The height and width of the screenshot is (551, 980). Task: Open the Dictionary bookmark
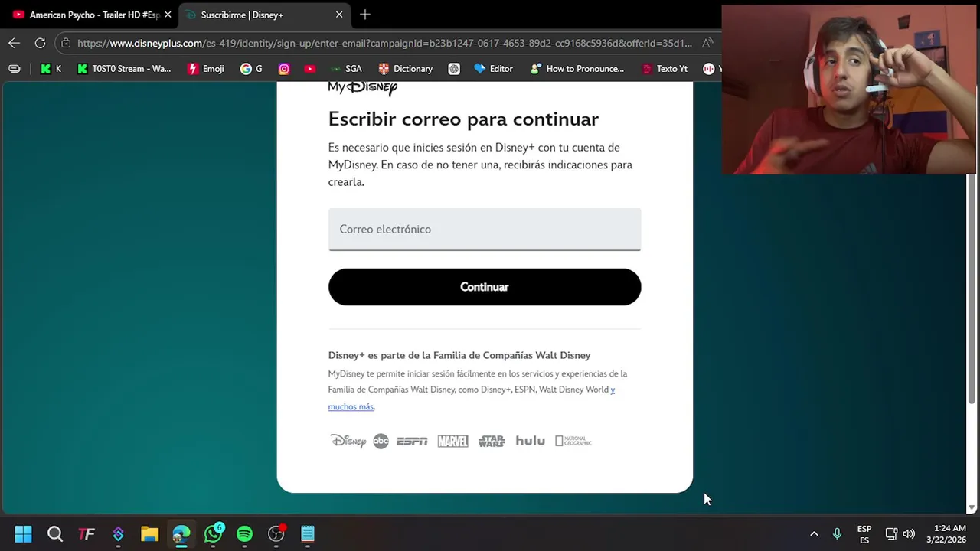point(406,69)
